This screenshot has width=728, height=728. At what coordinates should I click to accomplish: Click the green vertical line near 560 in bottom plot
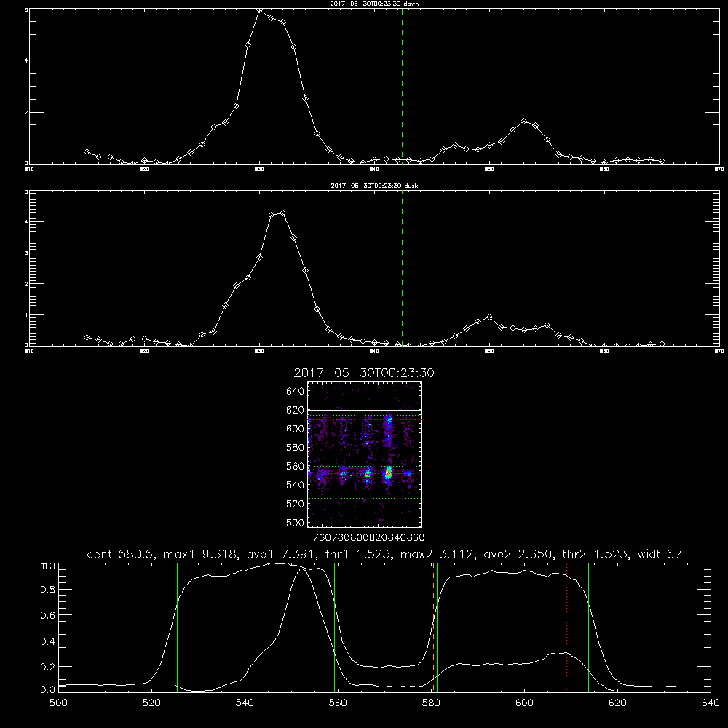coord(334,627)
